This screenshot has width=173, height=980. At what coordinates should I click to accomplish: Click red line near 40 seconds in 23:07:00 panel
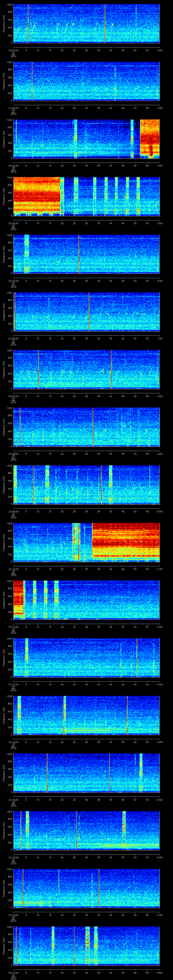click(111, 369)
